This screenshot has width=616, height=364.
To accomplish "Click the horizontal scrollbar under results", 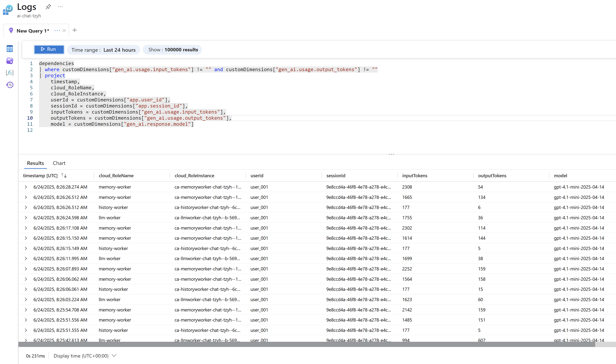I will pyautogui.click(x=307, y=344).
